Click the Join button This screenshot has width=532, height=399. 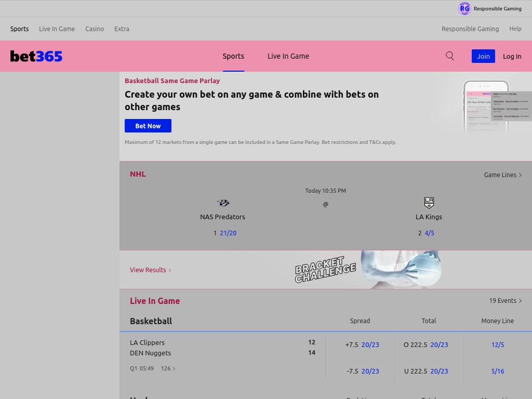[x=483, y=56]
